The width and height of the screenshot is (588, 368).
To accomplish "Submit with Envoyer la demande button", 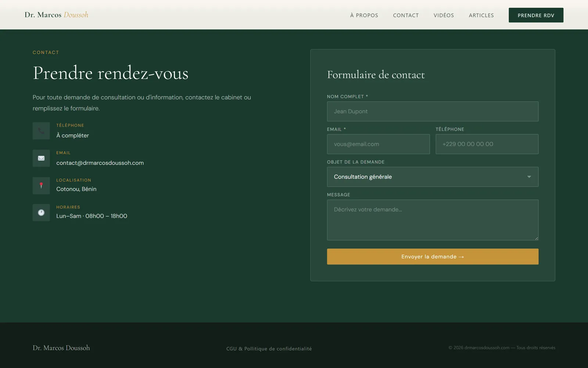I will coord(433,256).
